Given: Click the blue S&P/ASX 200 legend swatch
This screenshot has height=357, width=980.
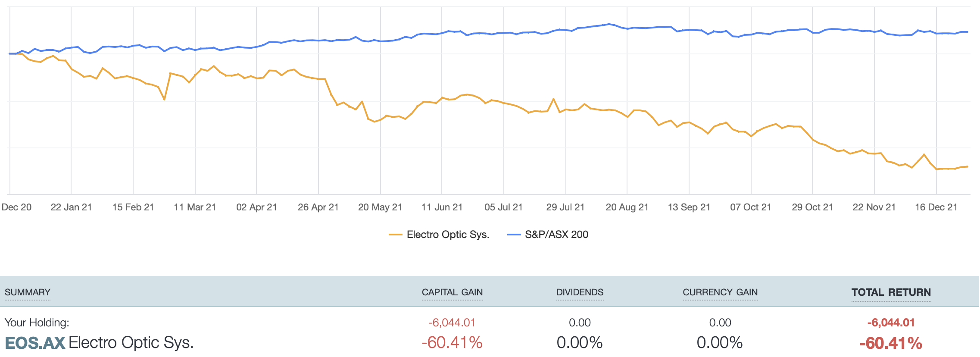Looking at the screenshot, I should coord(514,235).
